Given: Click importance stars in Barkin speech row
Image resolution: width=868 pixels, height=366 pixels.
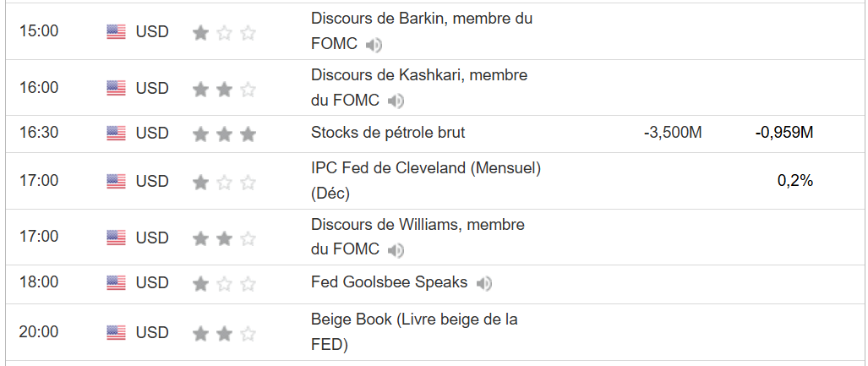Looking at the screenshot, I should click(x=224, y=33).
